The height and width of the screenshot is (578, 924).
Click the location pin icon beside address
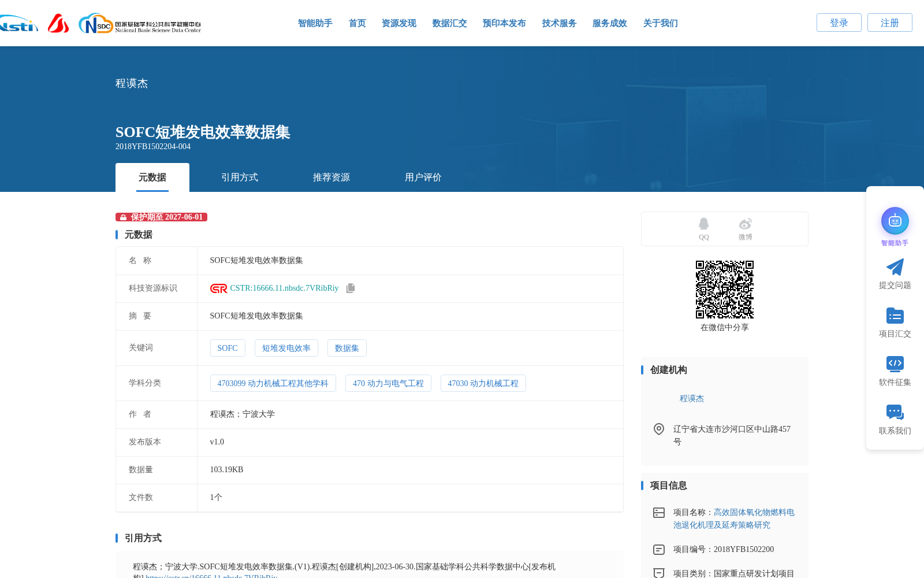tap(659, 429)
